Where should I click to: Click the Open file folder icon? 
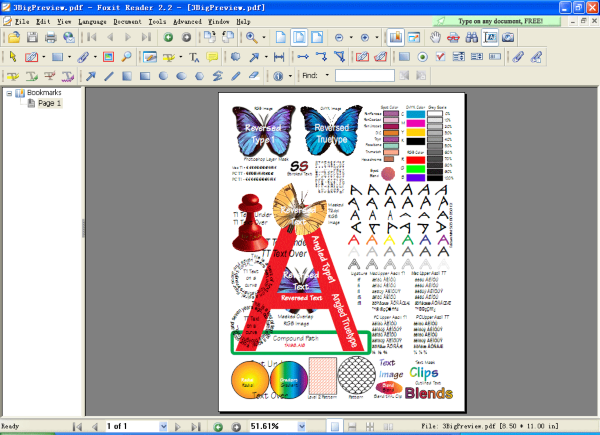[15, 37]
